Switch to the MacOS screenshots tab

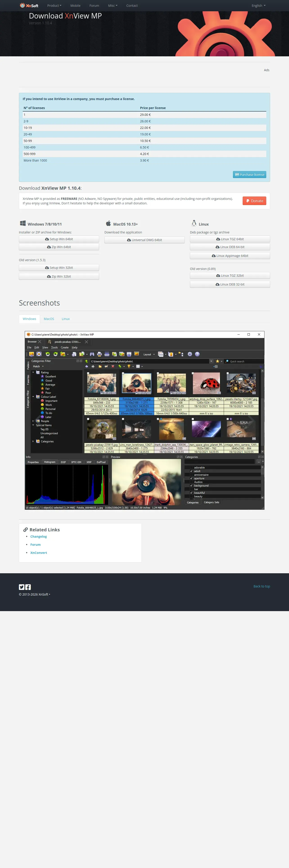pos(49,319)
